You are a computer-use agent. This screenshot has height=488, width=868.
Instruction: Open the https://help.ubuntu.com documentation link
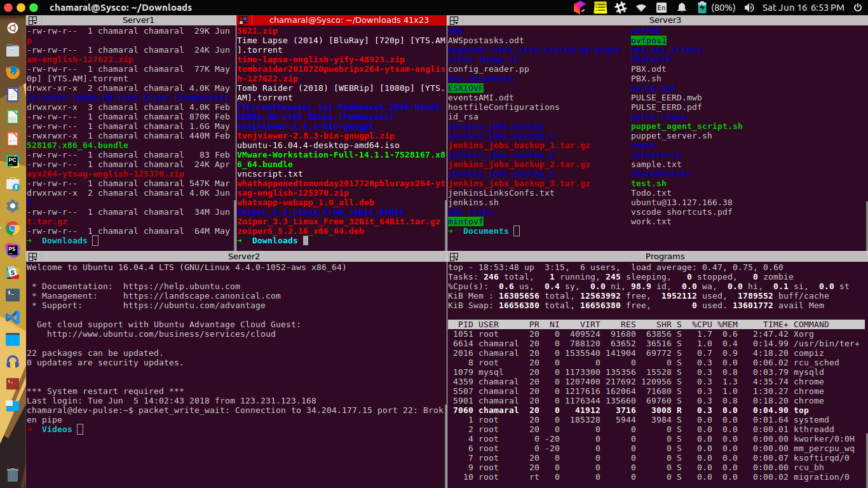point(181,287)
